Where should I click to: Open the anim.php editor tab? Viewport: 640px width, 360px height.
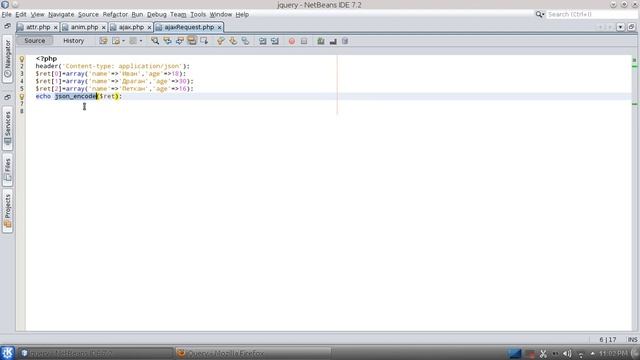click(84, 27)
